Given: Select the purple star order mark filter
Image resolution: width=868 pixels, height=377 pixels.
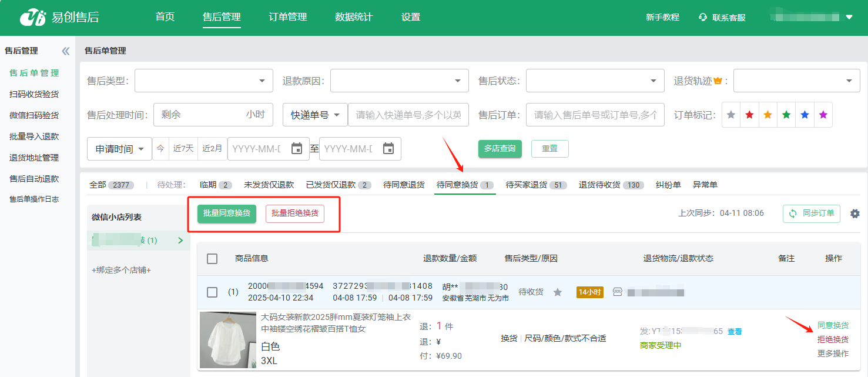Looking at the screenshot, I should (823, 115).
